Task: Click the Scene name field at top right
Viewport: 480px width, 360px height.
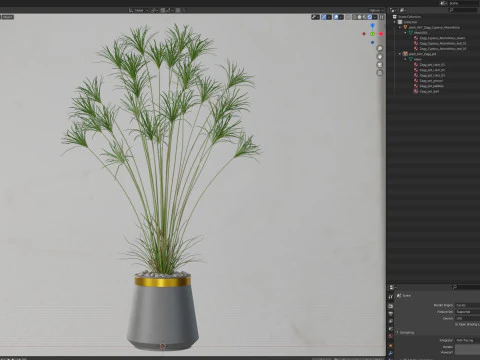Action: [x=464, y=3]
